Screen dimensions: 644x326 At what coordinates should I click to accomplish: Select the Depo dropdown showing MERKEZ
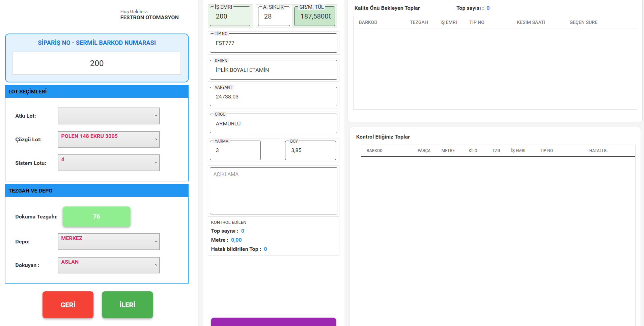(x=109, y=242)
